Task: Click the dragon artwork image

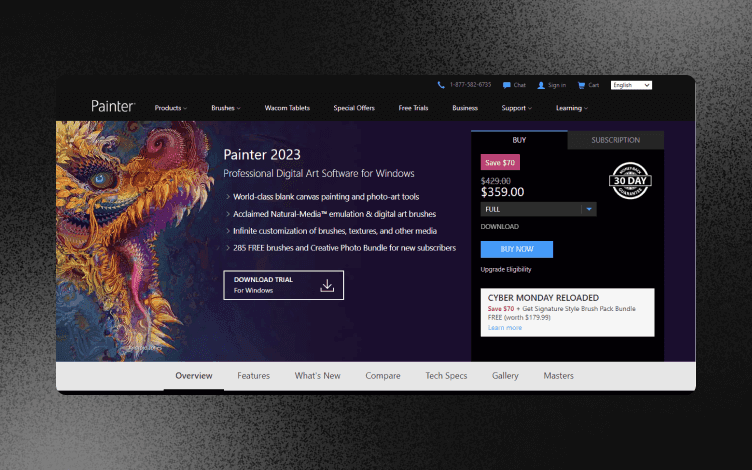Action: (134, 241)
